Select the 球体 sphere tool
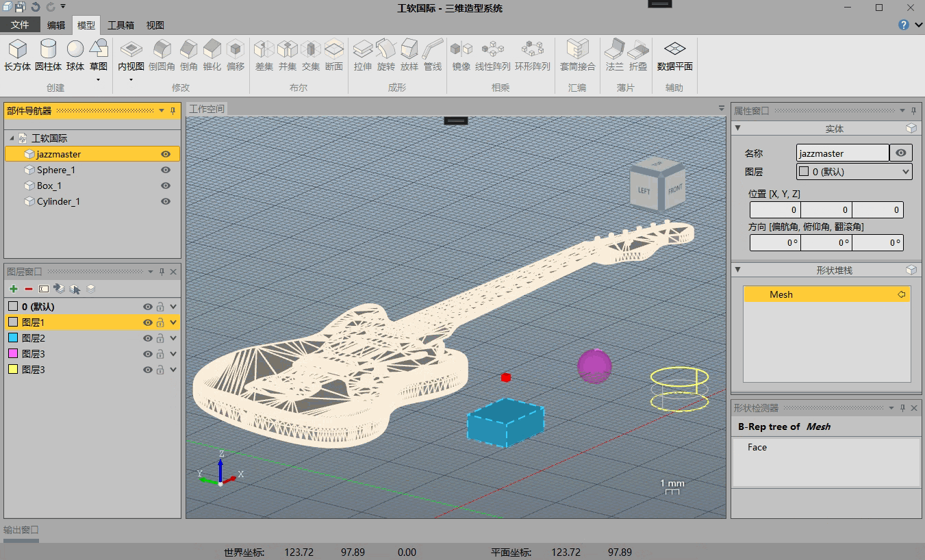 75,55
